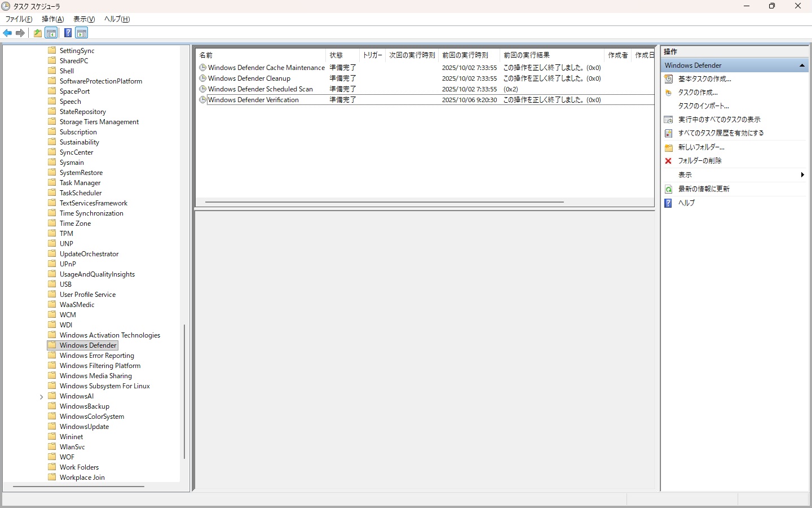Open the ファイル(F) menu
Image resolution: width=812 pixels, height=508 pixels.
(19, 19)
